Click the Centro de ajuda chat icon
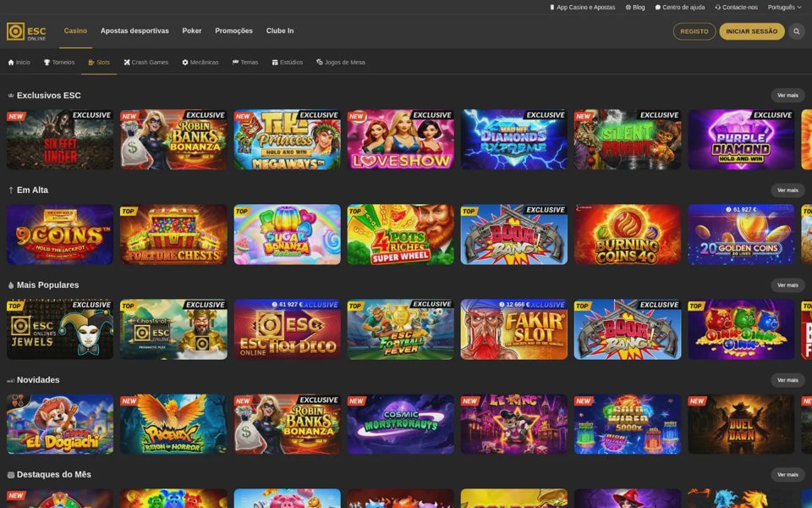This screenshot has height=508, width=812. 658,8
